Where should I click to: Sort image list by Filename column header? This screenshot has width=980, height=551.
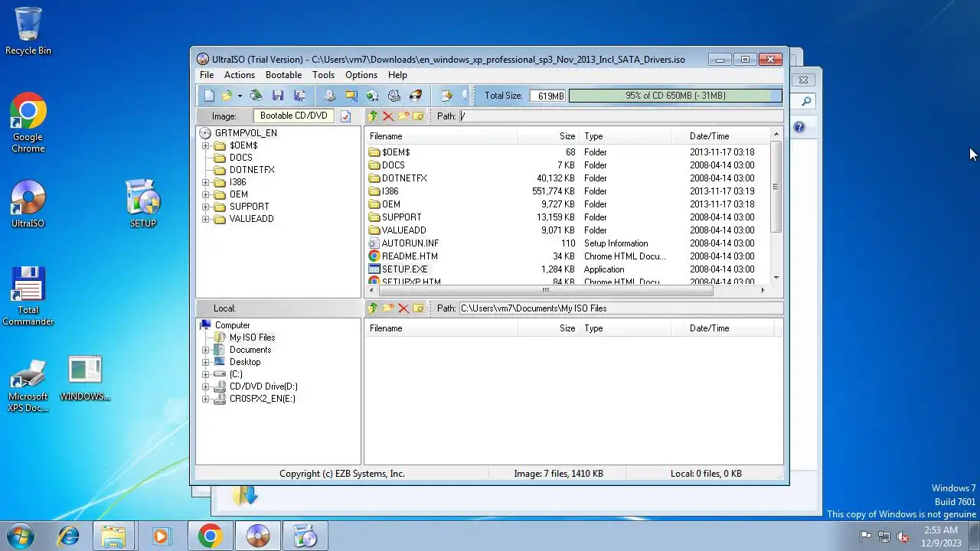(441, 136)
